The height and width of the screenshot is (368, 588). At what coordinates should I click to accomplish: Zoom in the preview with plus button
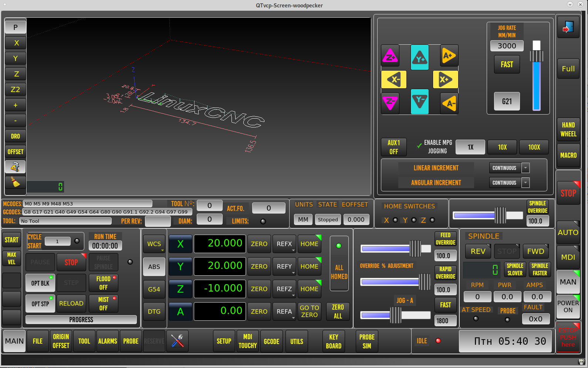[15, 105]
